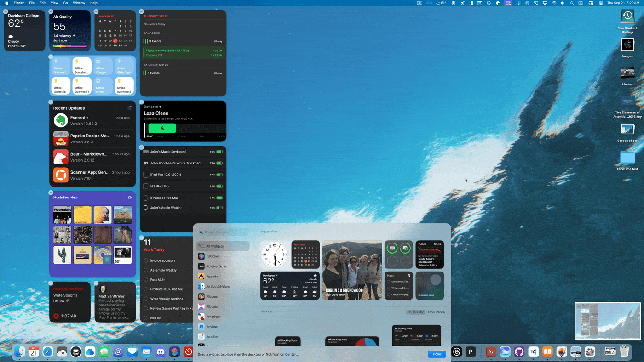Add the AAPL stocks widget suggestion
644x362 pixels.
tap(430, 255)
